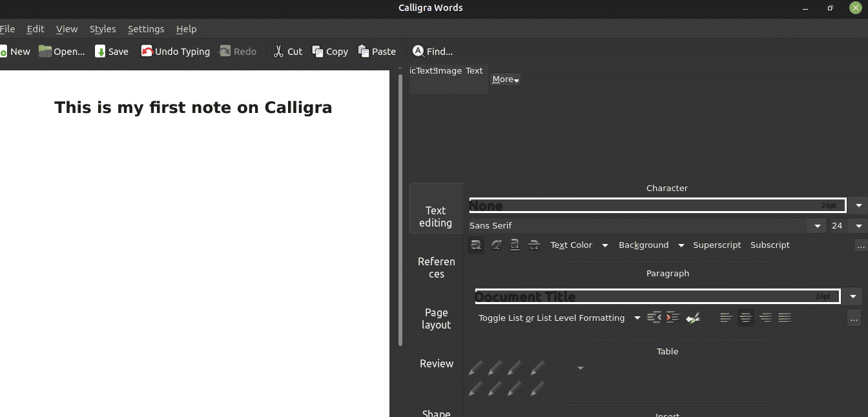
Task: Paste from the toolbar
Action: (377, 52)
